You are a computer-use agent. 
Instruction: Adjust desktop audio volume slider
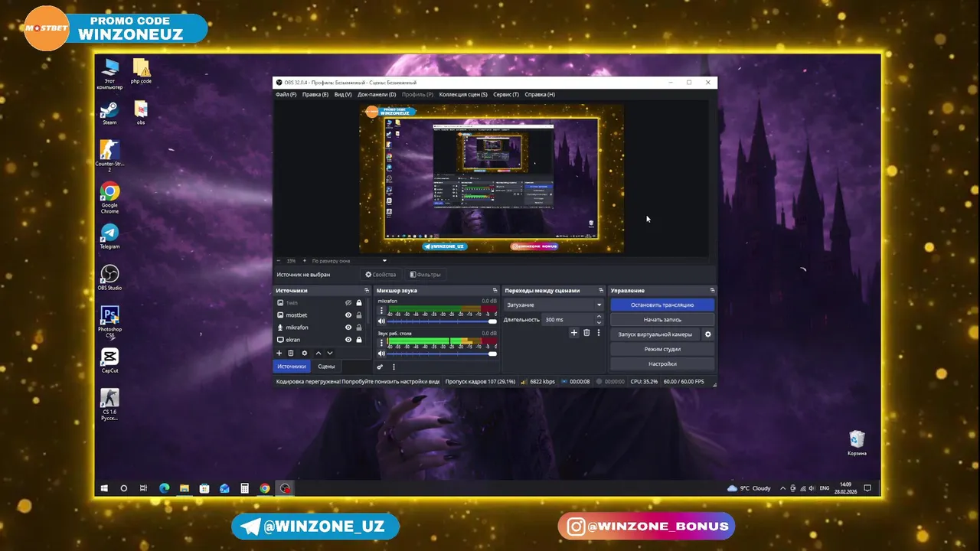click(x=443, y=354)
